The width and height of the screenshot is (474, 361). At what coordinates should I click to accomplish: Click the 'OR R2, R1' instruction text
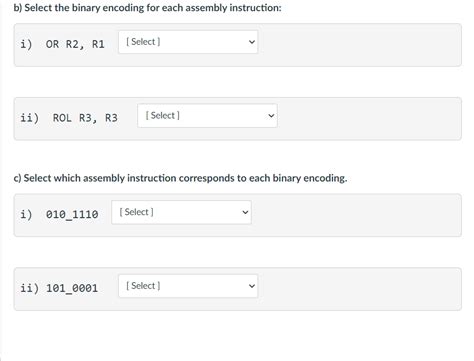(75, 44)
